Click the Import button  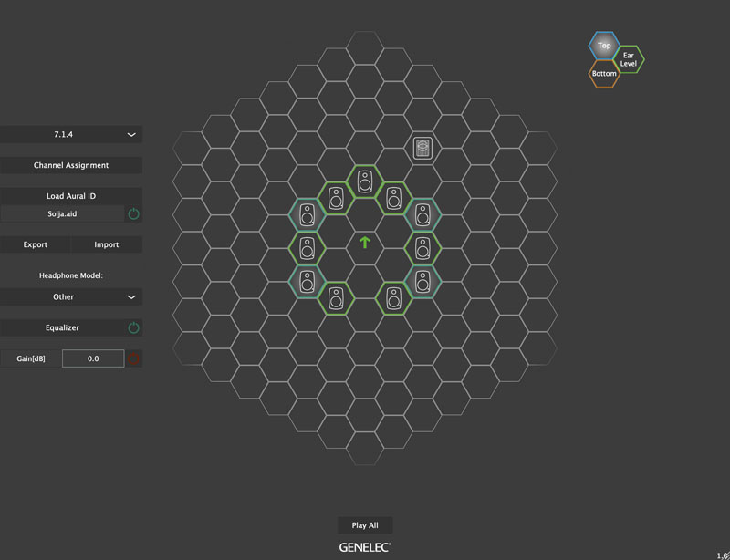(x=107, y=244)
